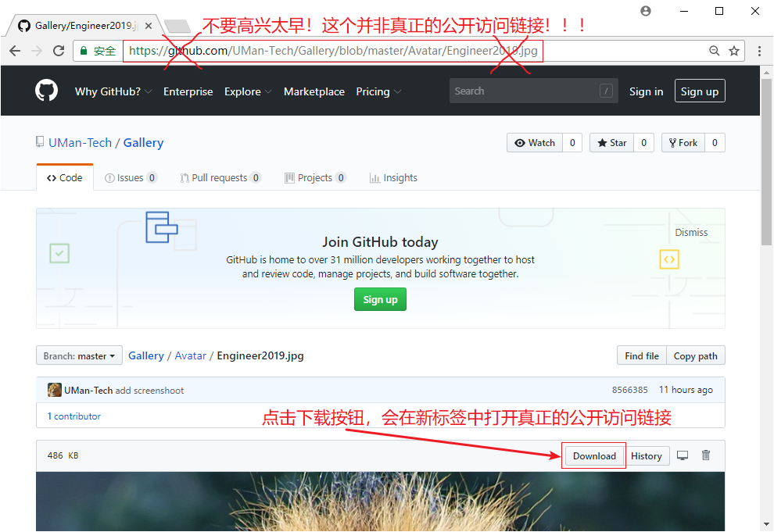The image size is (774, 532).
Task: Click the UMan-Tech commit author name
Action: 88,390
